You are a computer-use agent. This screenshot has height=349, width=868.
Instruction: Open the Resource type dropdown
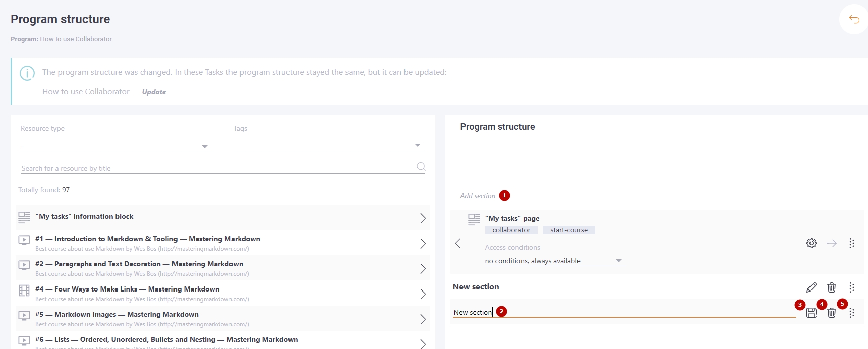[117, 146]
